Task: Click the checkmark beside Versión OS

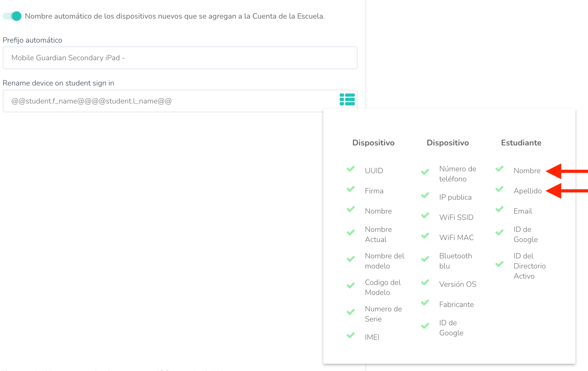Action: click(x=425, y=282)
